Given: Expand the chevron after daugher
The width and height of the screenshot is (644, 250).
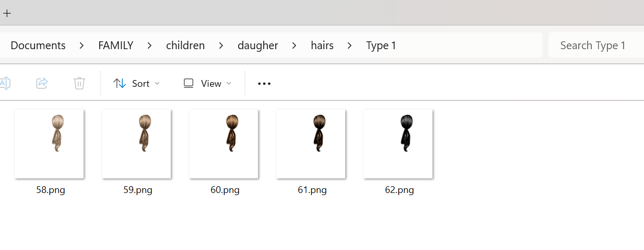Looking at the screenshot, I should (295, 46).
